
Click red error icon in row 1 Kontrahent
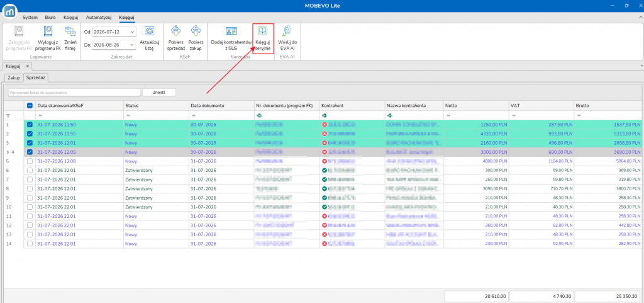coord(325,124)
